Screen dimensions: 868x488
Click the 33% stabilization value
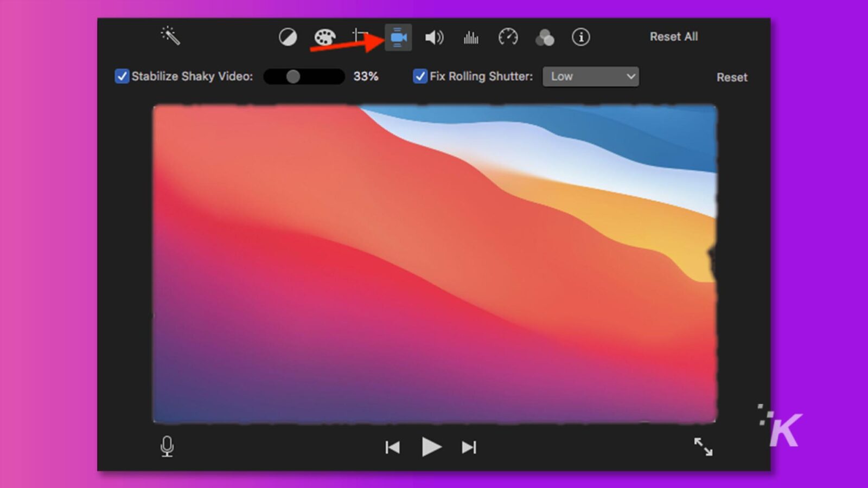[x=366, y=76]
